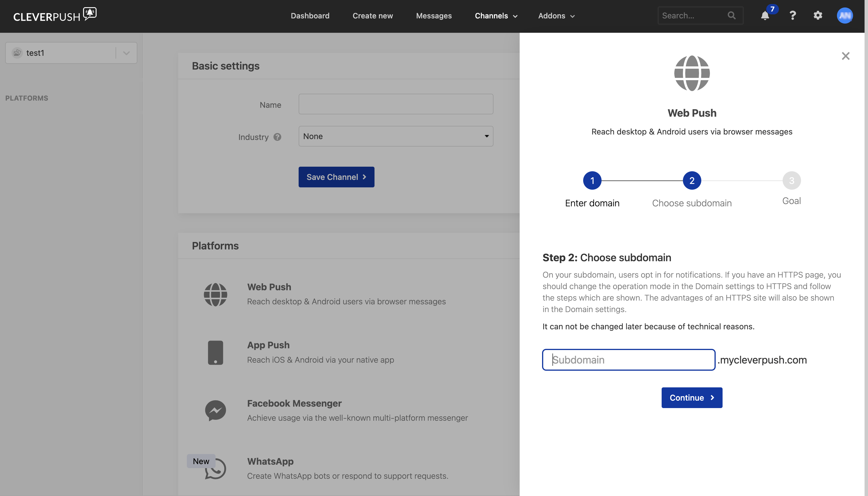Click the Continue button
The height and width of the screenshot is (496, 868).
692,397
